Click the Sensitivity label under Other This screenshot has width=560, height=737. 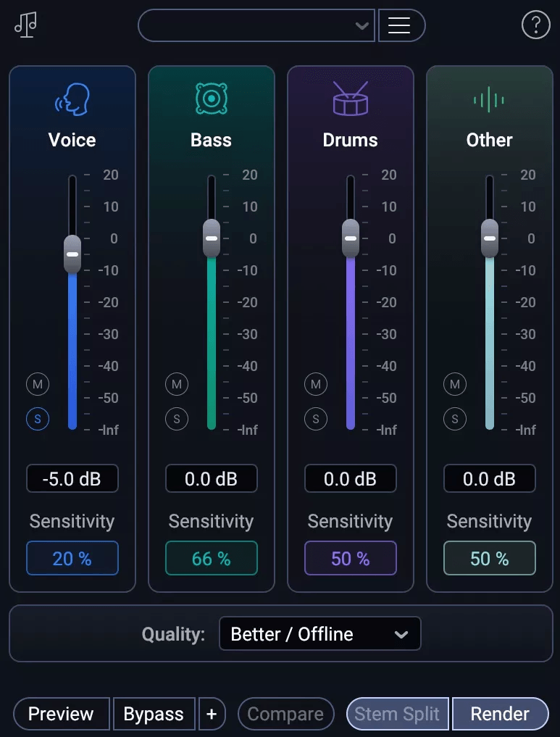490,521
